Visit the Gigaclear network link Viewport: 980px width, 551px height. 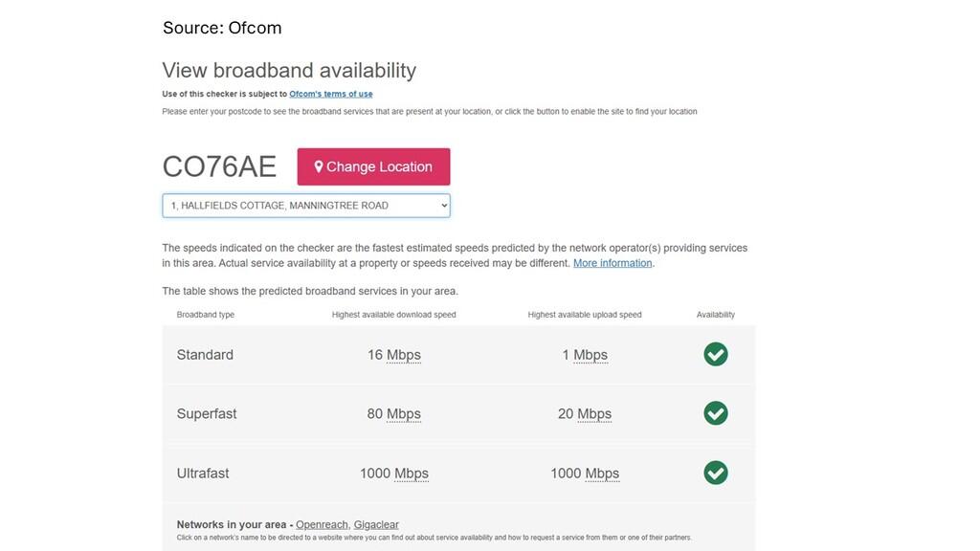click(376, 525)
